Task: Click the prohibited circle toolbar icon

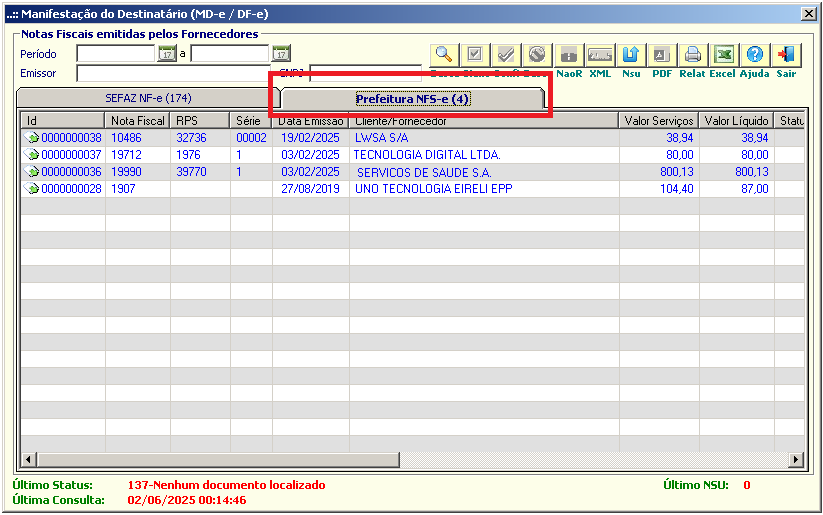Action: (537, 55)
